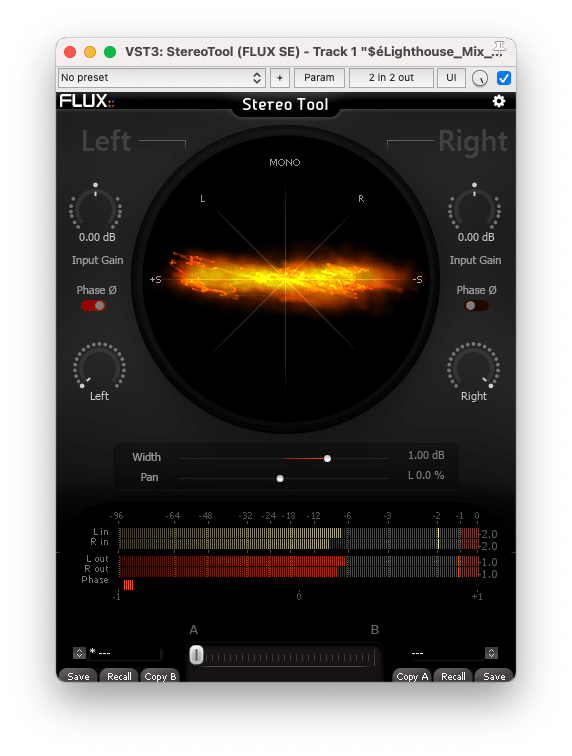Click the Width slider handle
Viewport: 572px width, 756px height.
pyautogui.click(x=327, y=459)
